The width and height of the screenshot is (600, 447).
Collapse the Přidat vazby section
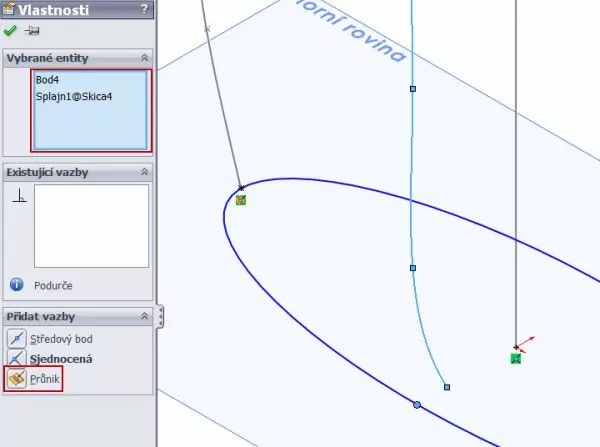[145, 316]
